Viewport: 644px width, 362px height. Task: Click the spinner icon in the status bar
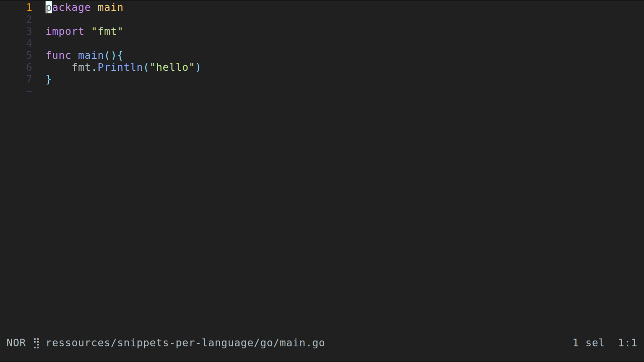pos(37,343)
